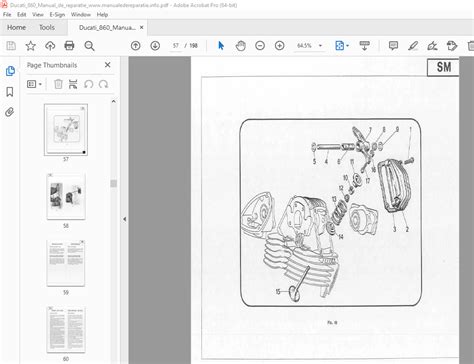Select the Hand pan tool
Screen dimensions: 474x364
click(x=240, y=46)
